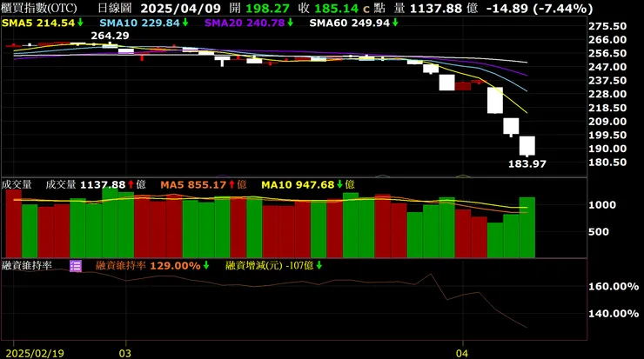Click the 275.50 price axis label

pos(607,26)
